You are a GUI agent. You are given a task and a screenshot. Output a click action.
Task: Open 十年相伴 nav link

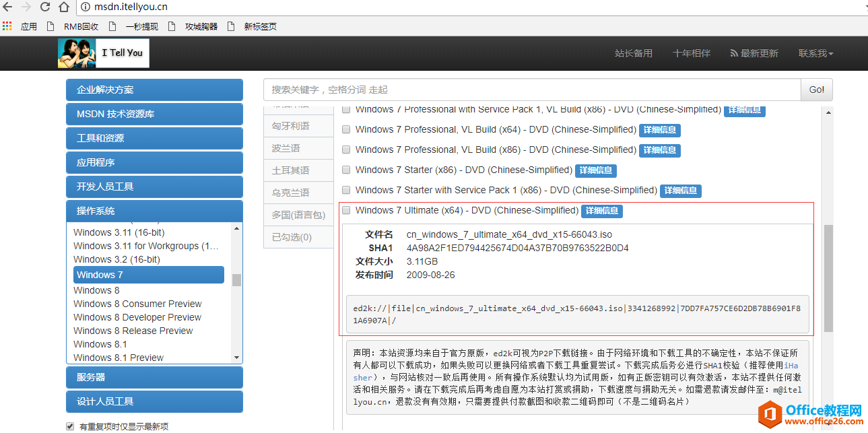[692, 53]
